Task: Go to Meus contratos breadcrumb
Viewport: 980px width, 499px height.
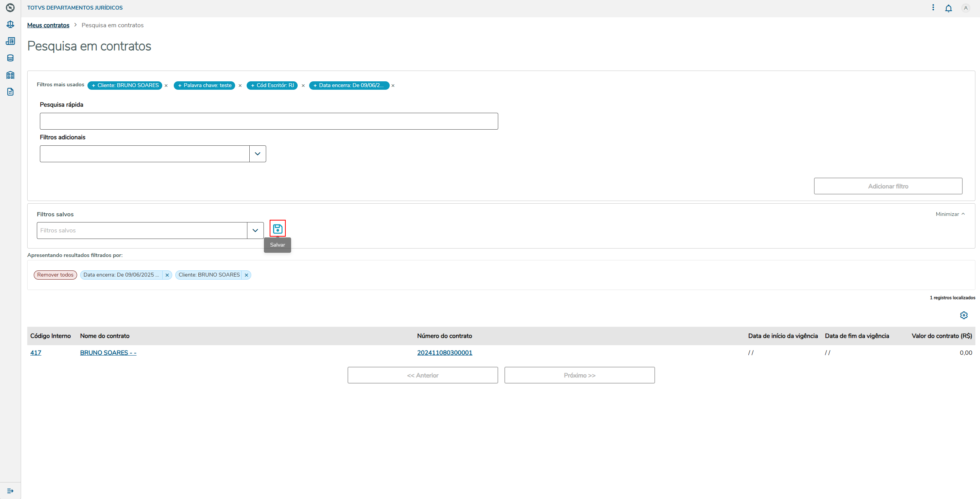Action: click(x=48, y=25)
